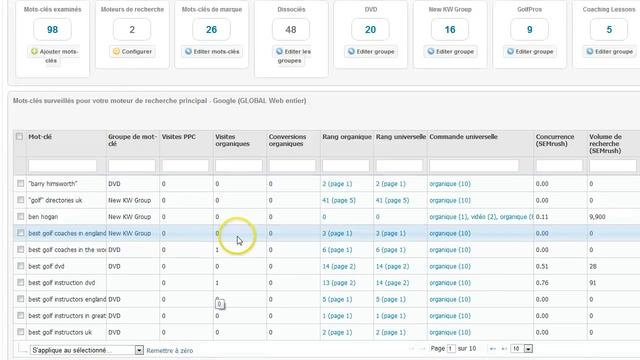Open the 6 (page 1) organic rank link
This screenshot has height=360, width=640.
(337, 250)
